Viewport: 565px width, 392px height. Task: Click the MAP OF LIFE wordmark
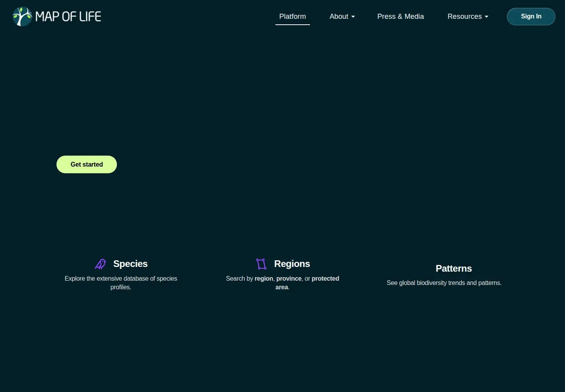(x=68, y=16)
